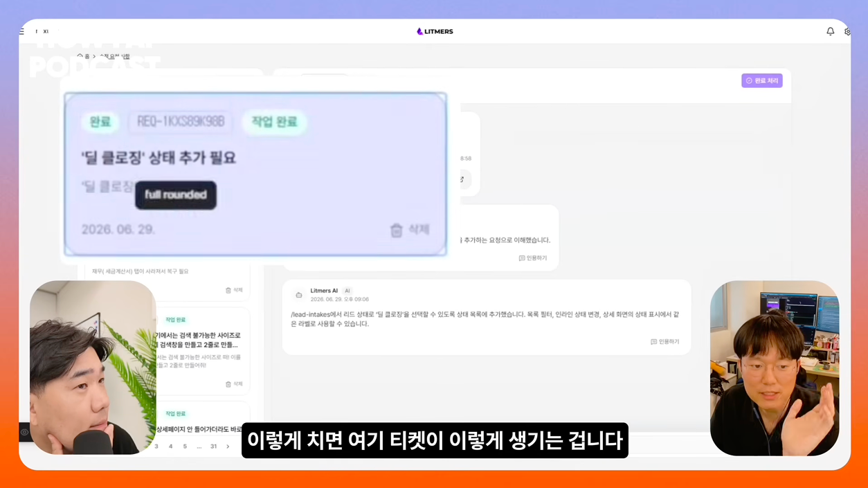
Task: Click the AI badge next to Litmers AI
Action: tap(347, 291)
